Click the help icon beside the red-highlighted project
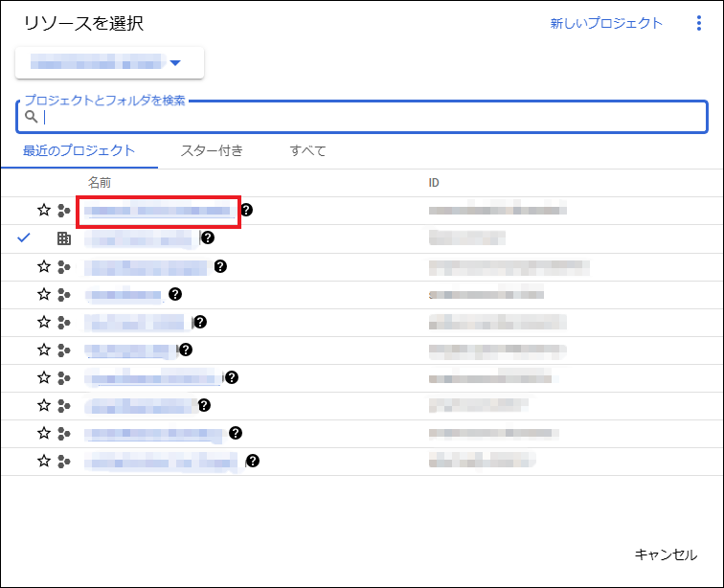The image size is (724, 588). [x=246, y=210]
